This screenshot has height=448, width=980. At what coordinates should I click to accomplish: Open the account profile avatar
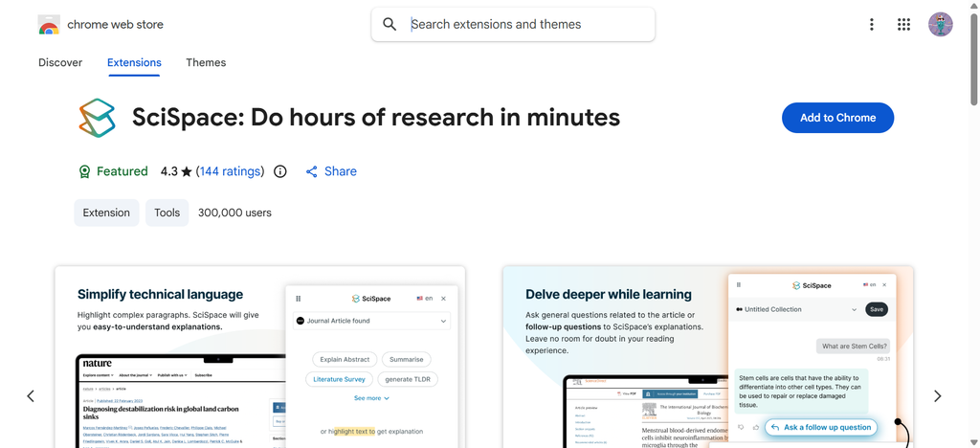pos(940,24)
